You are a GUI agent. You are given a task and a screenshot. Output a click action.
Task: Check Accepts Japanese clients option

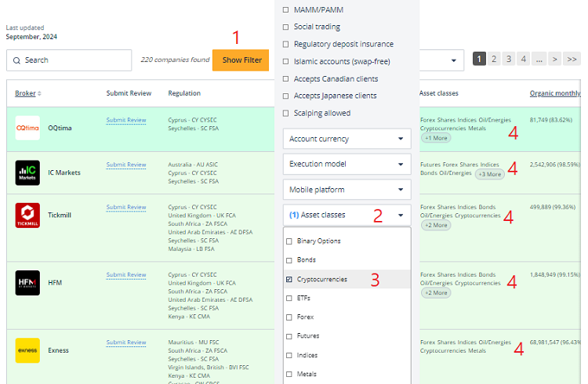tap(285, 96)
